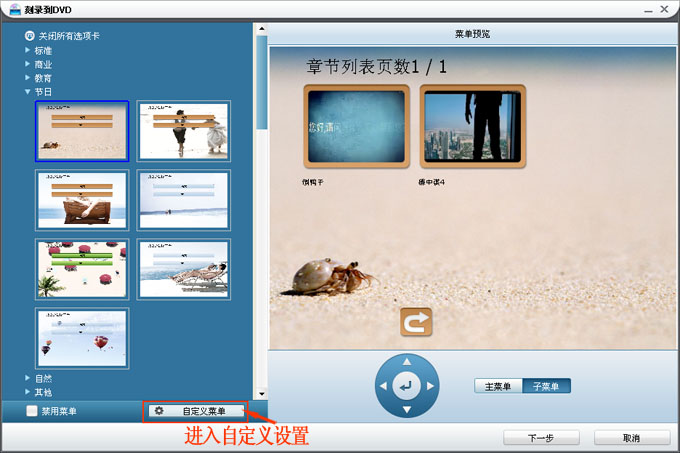The width and height of the screenshot is (680, 453).
Task: Switch to the 子菜单 tab
Action: (x=546, y=386)
